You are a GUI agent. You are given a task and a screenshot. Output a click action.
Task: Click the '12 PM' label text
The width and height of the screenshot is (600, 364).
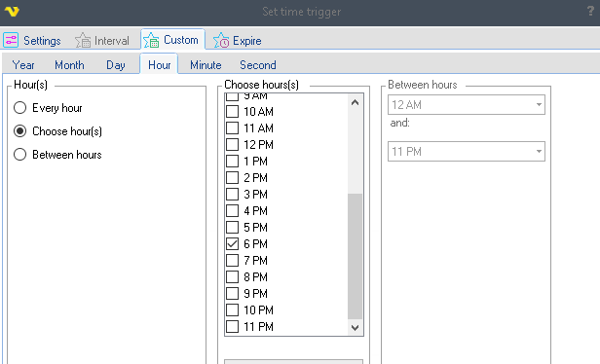(x=259, y=144)
